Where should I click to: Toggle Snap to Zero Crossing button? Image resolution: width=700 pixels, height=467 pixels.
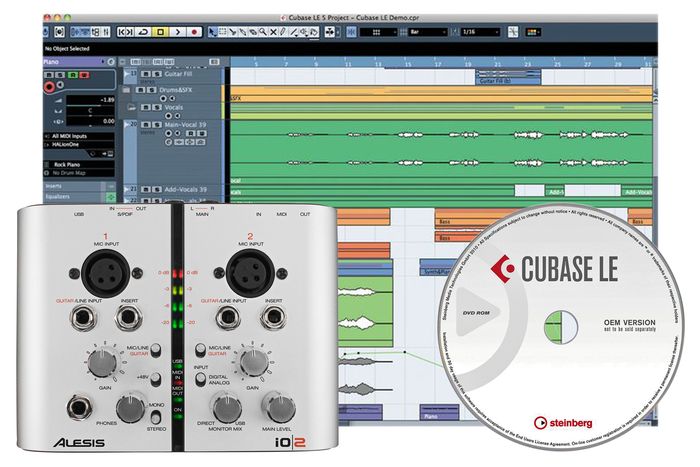coord(513,32)
